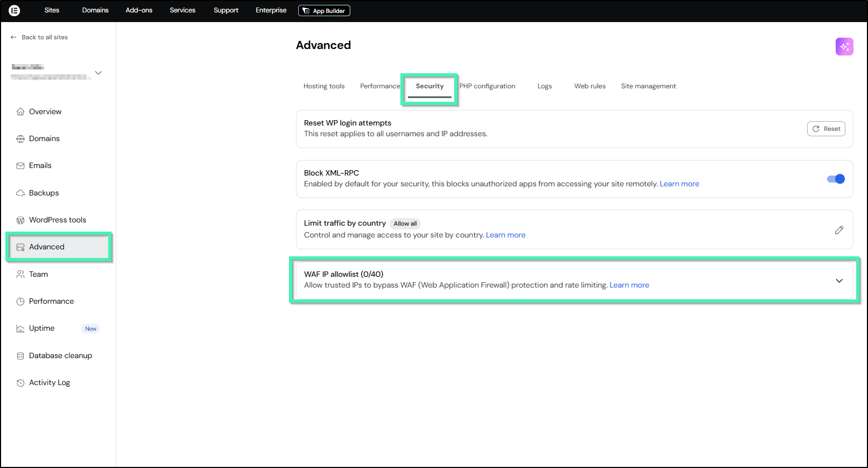The image size is (868, 468).
Task: Open the Site management tab
Action: [x=648, y=86]
